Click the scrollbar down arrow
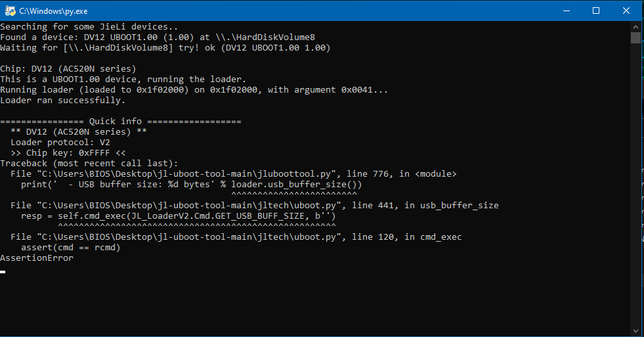This screenshot has width=644, height=337. pyautogui.click(x=635, y=331)
